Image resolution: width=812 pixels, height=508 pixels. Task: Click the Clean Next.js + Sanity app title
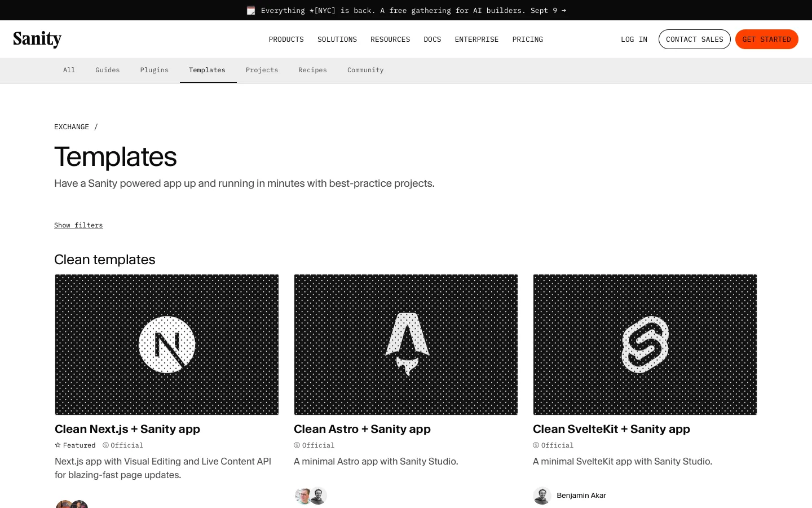(x=127, y=429)
